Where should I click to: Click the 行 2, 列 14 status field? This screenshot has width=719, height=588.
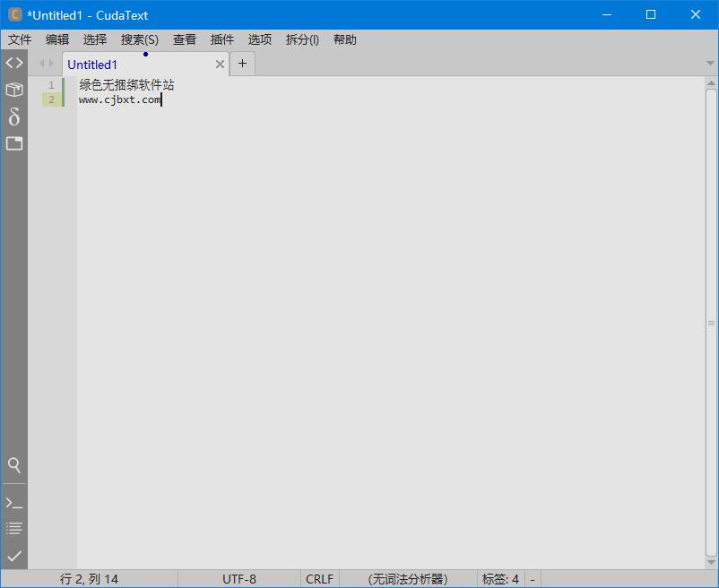(89, 579)
